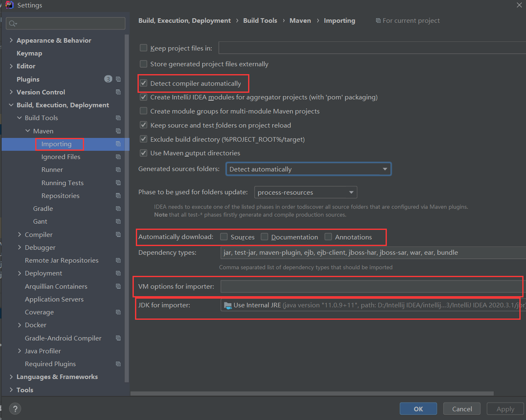Uncheck Create IntelliJ IDEA modules for aggregator projects
Viewport: 526px width, 420px height.
click(143, 97)
